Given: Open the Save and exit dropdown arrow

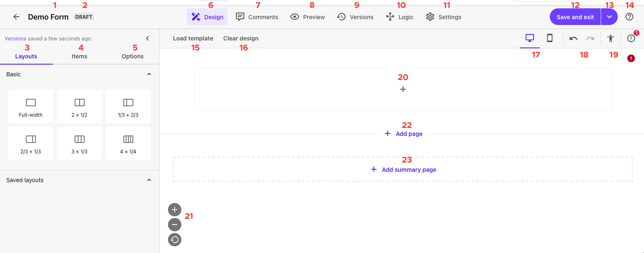Looking at the screenshot, I should point(609,17).
